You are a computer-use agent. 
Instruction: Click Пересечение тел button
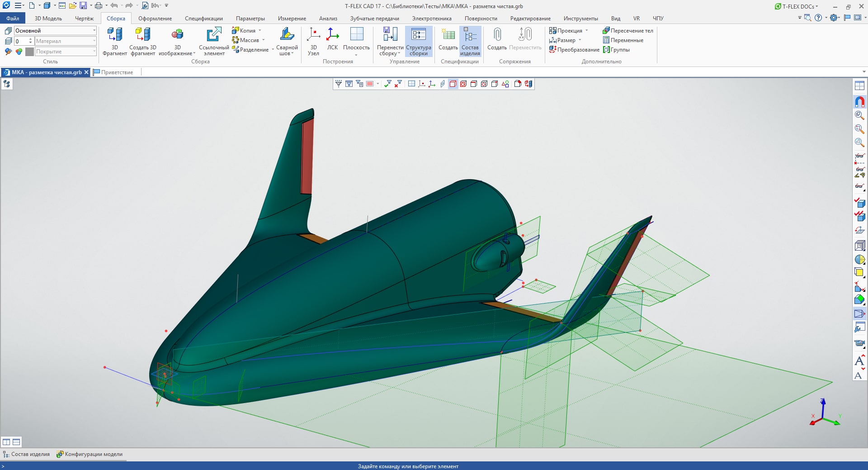[x=628, y=31]
